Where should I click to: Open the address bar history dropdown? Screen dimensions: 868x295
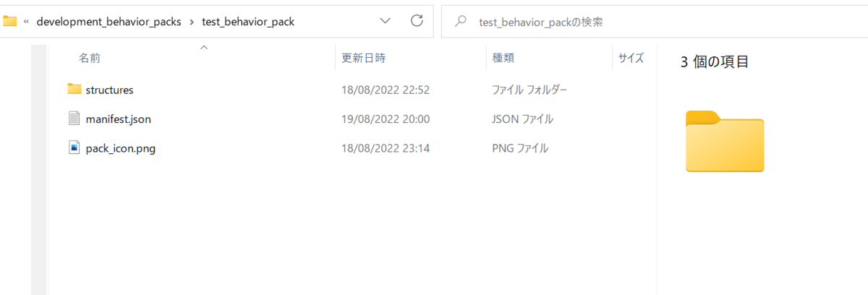click(386, 21)
